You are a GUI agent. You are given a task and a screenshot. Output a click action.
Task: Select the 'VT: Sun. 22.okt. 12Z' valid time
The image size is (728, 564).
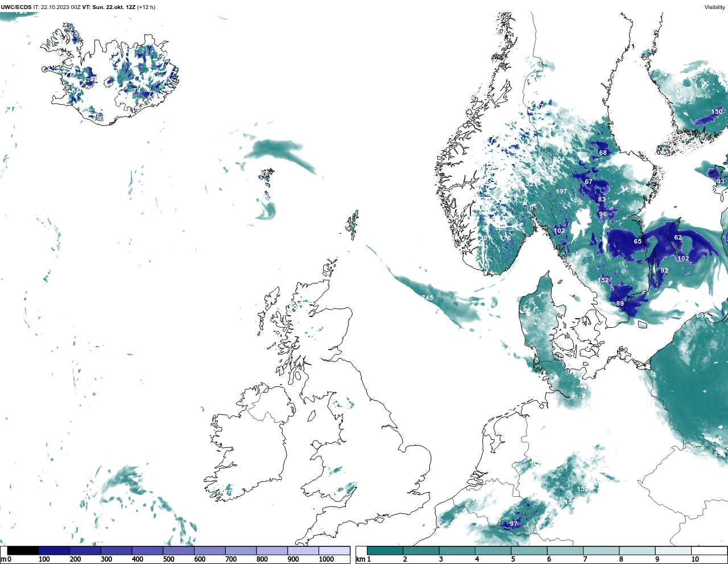click(109, 7)
